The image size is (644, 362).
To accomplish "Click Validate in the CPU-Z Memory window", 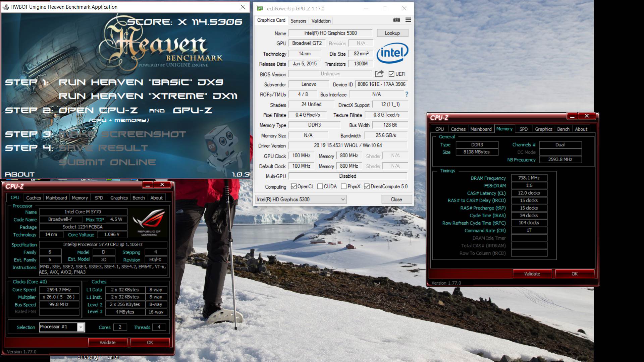I will point(532,274).
